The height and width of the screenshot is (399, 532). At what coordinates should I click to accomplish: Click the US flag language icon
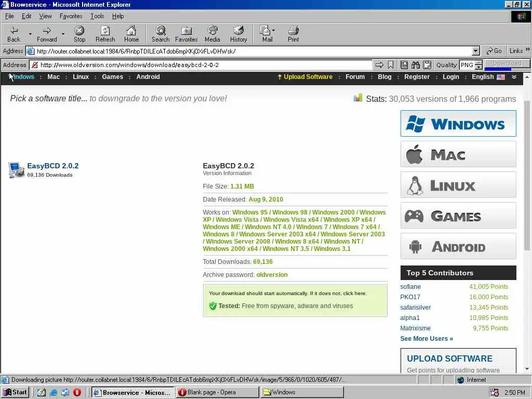point(501,77)
